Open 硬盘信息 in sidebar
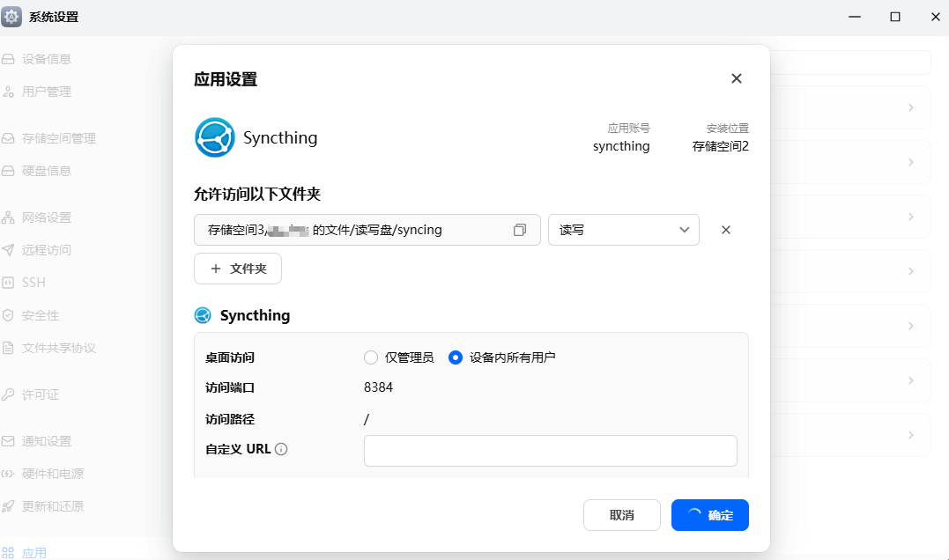949x560 pixels. [47, 171]
